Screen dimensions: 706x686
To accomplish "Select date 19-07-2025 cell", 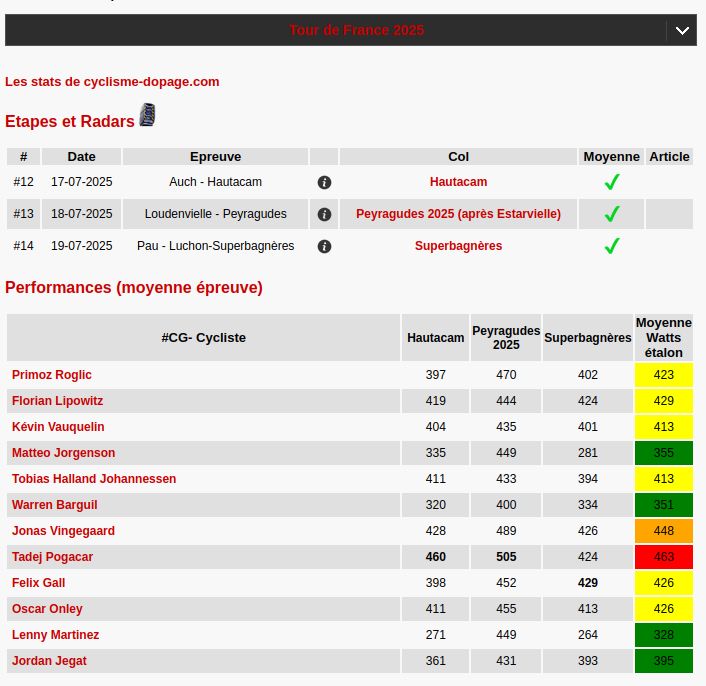I will pyautogui.click(x=81, y=246).
